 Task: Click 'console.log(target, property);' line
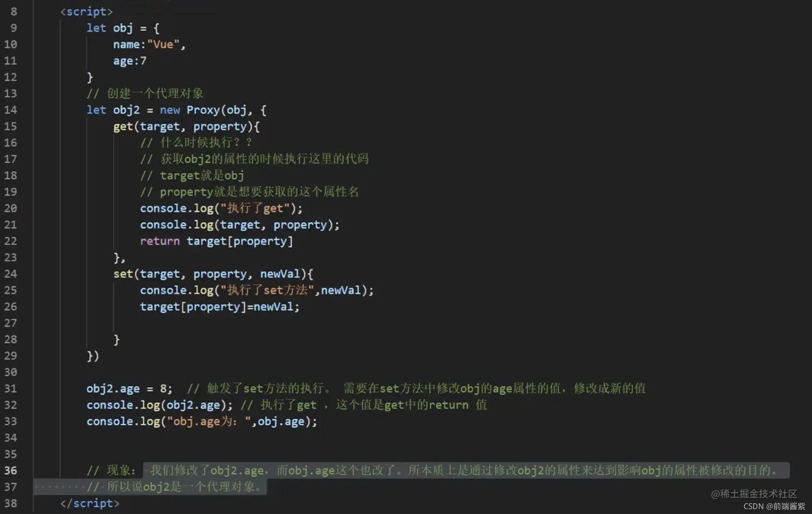pyautogui.click(x=240, y=225)
